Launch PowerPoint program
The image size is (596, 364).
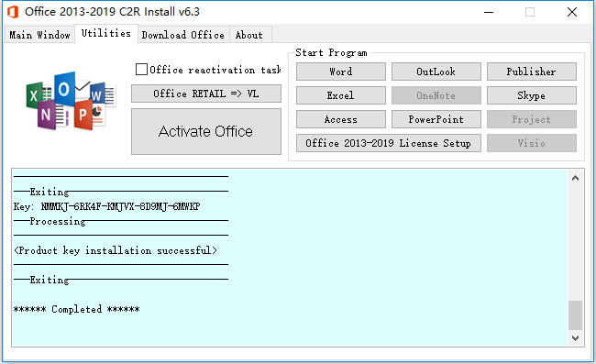[436, 119]
